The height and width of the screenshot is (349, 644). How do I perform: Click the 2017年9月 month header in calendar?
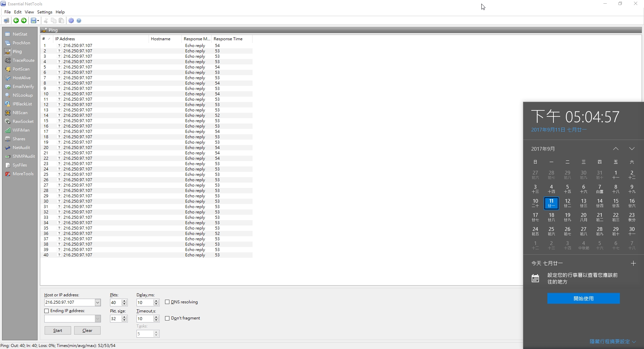point(543,149)
